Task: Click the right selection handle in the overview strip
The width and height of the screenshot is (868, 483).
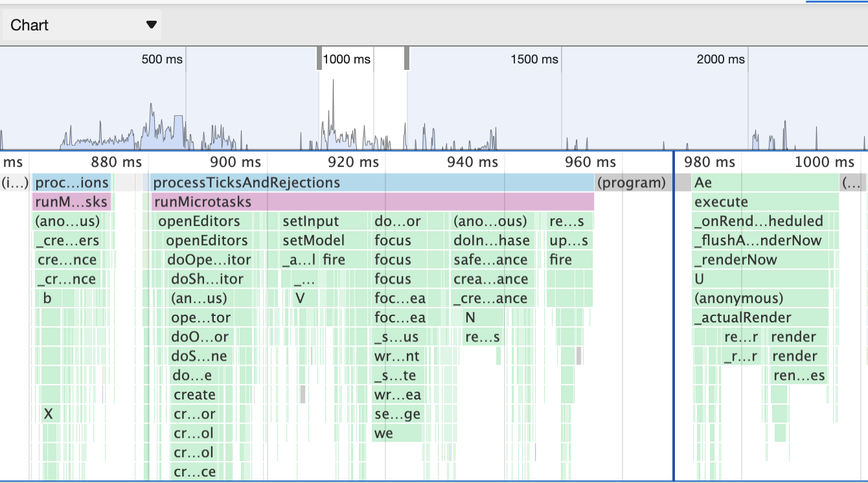Action: click(406, 58)
